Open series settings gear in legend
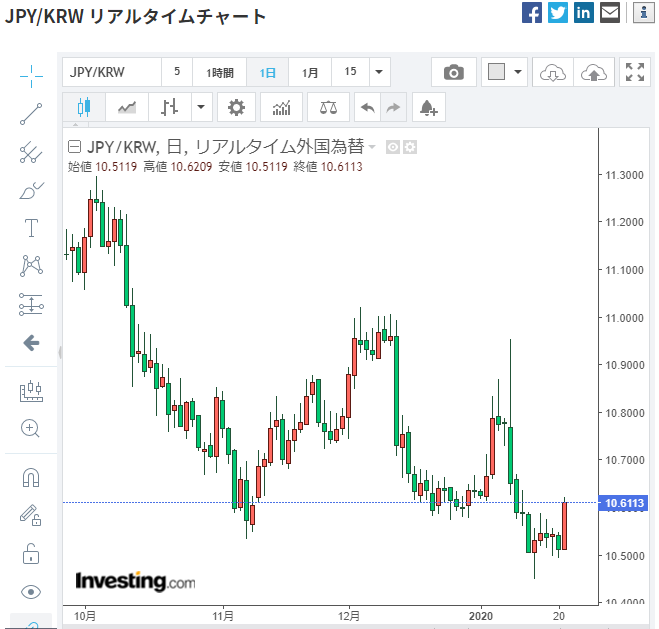This screenshot has width=659, height=629. [x=410, y=147]
